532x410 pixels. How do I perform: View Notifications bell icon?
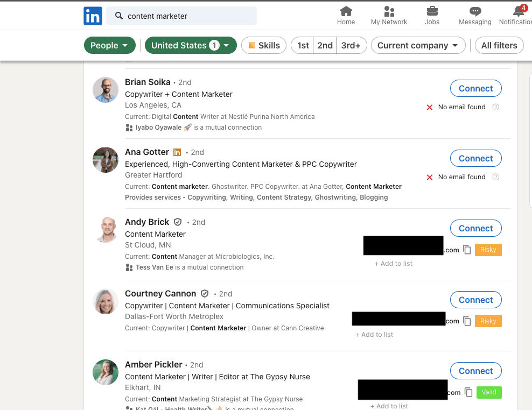(519, 11)
